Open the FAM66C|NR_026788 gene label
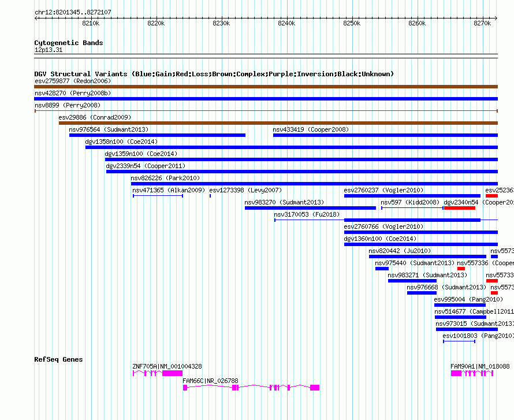The height and width of the screenshot is (420, 514). 210,381
